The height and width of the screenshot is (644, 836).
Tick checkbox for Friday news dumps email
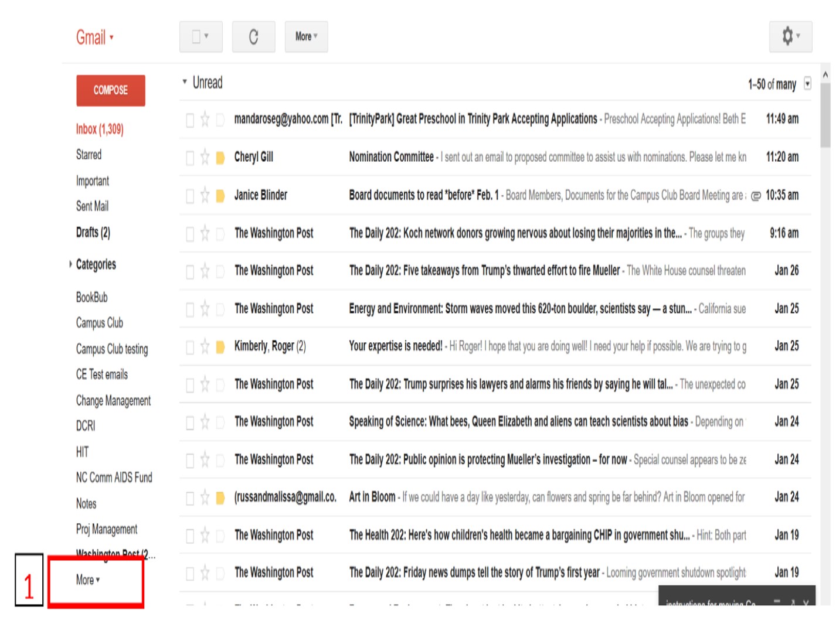point(190,573)
